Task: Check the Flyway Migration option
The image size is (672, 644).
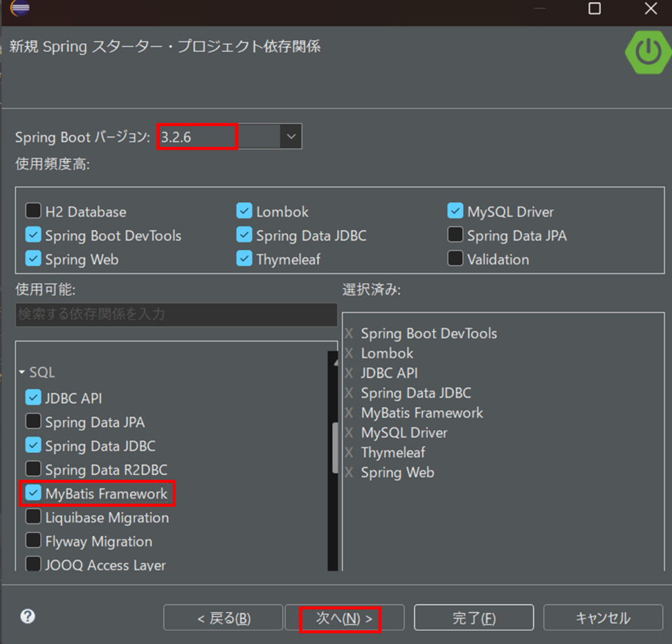Action: coord(33,541)
